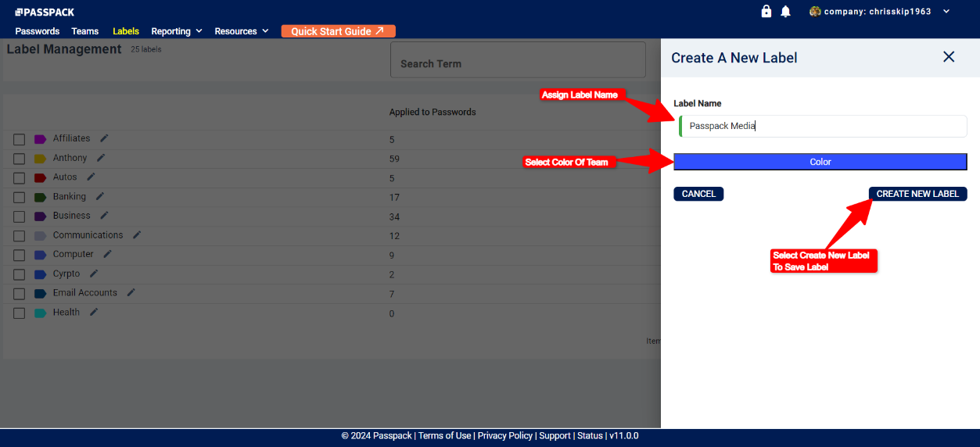Edit the Communications label pencil icon
Viewport: 980px width, 447px height.
coord(137,235)
